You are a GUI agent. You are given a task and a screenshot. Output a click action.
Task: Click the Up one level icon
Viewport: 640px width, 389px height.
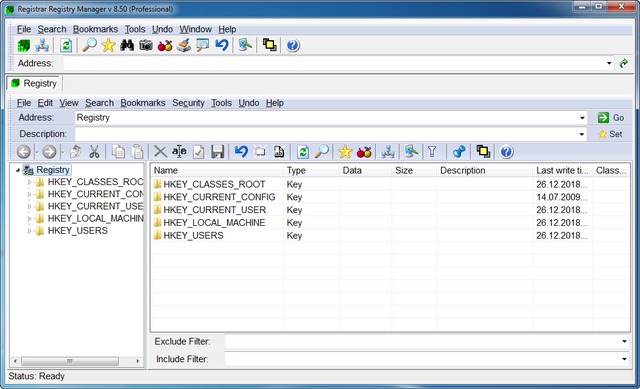[76, 152]
